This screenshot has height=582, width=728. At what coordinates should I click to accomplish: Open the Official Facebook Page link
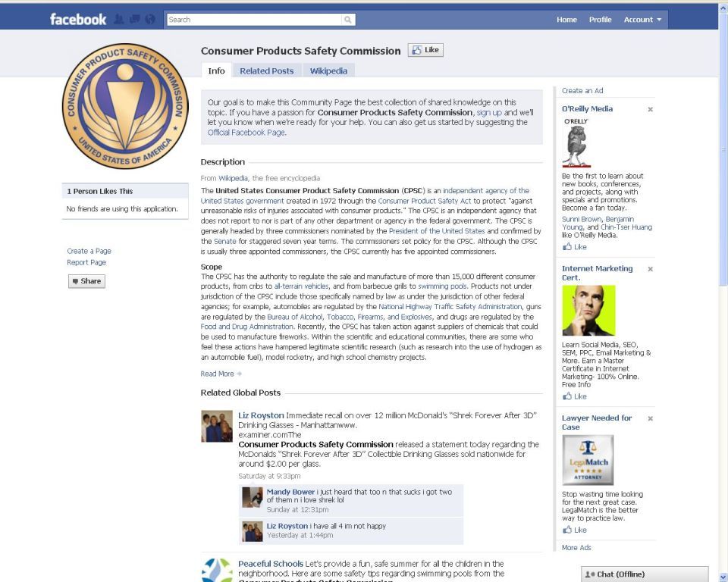click(246, 133)
